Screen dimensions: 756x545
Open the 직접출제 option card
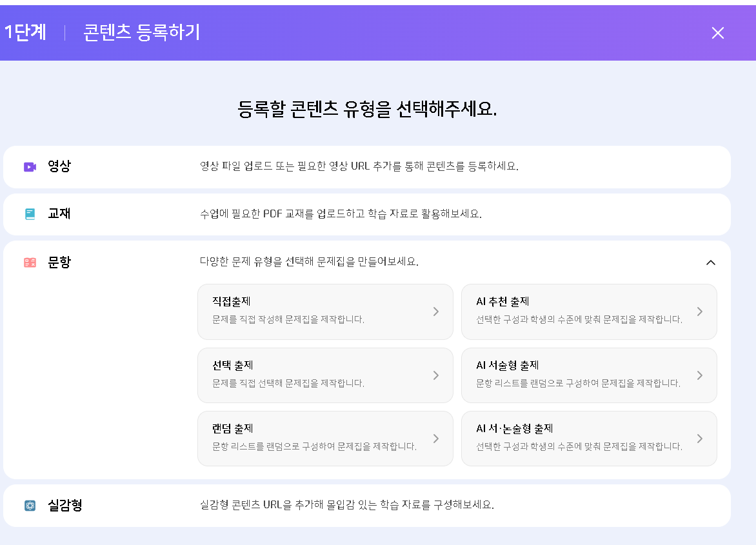pos(324,312)
